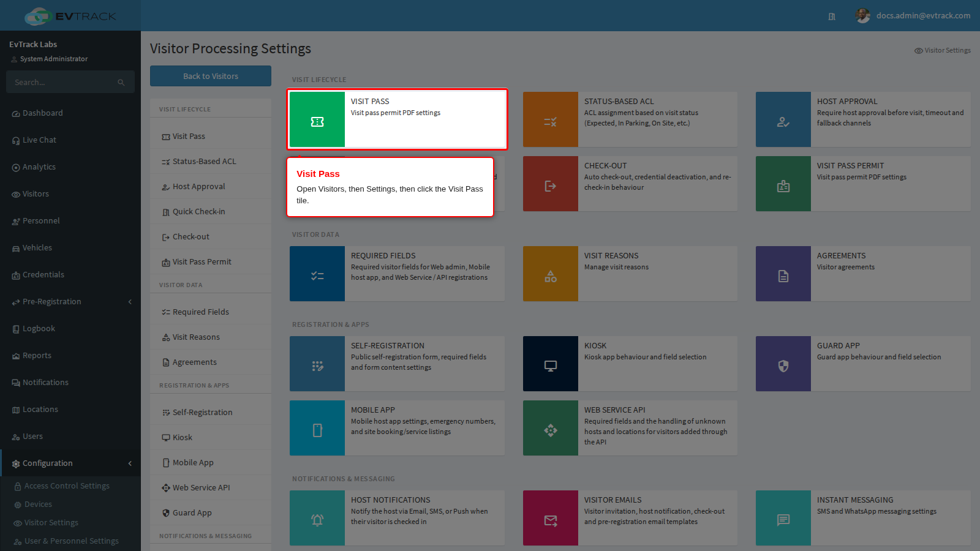Open Visitors in sidebar
Viewport: 980px width, 551px height.
(x=70, y=194)
